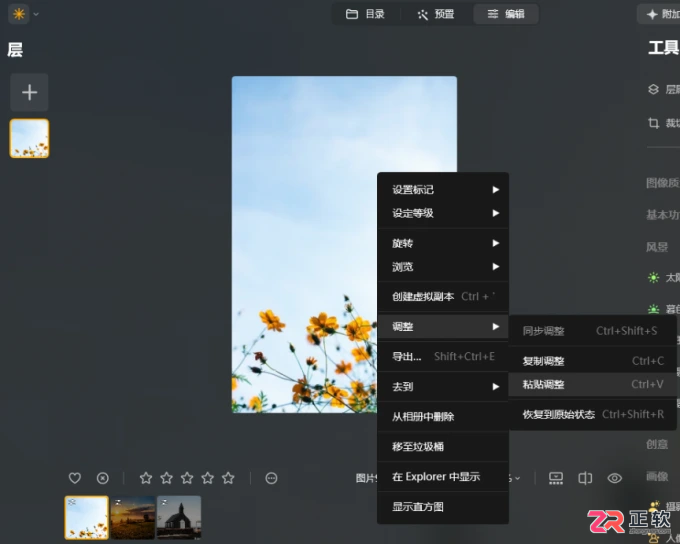Open the 创意 creative tools category

pos(657,444)
